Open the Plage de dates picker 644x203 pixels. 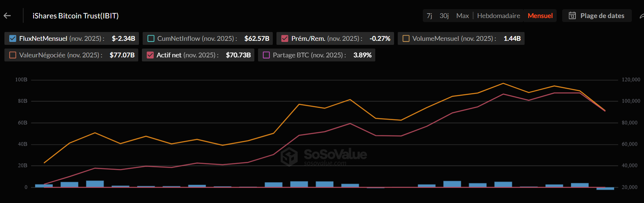click(597, 15)
